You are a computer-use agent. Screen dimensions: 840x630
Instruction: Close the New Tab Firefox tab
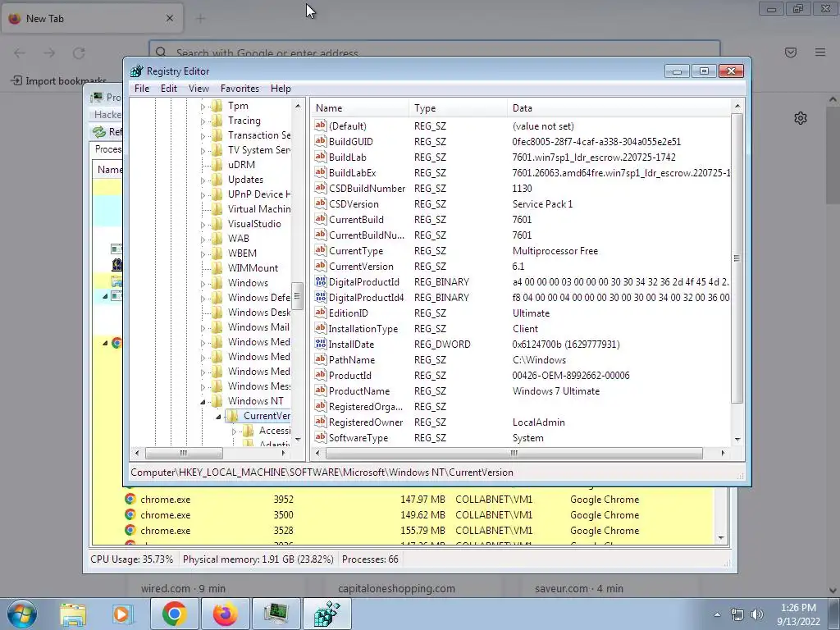169,18
